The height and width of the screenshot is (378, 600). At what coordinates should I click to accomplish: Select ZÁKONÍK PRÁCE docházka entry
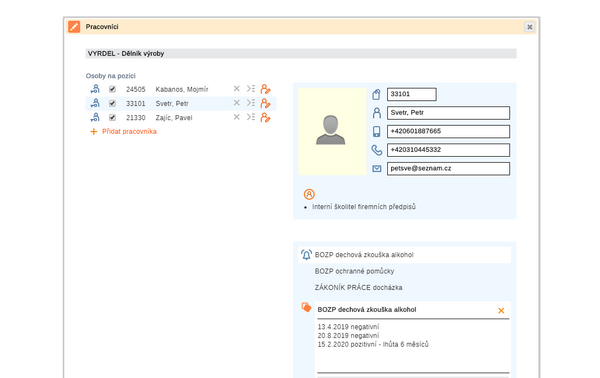[359, 288]
